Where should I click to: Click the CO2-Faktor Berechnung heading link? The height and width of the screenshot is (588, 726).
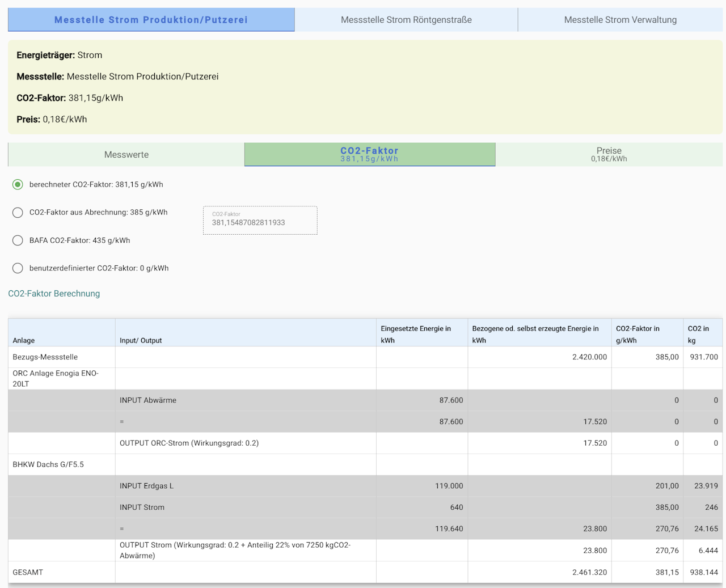(x=54, y=294)
